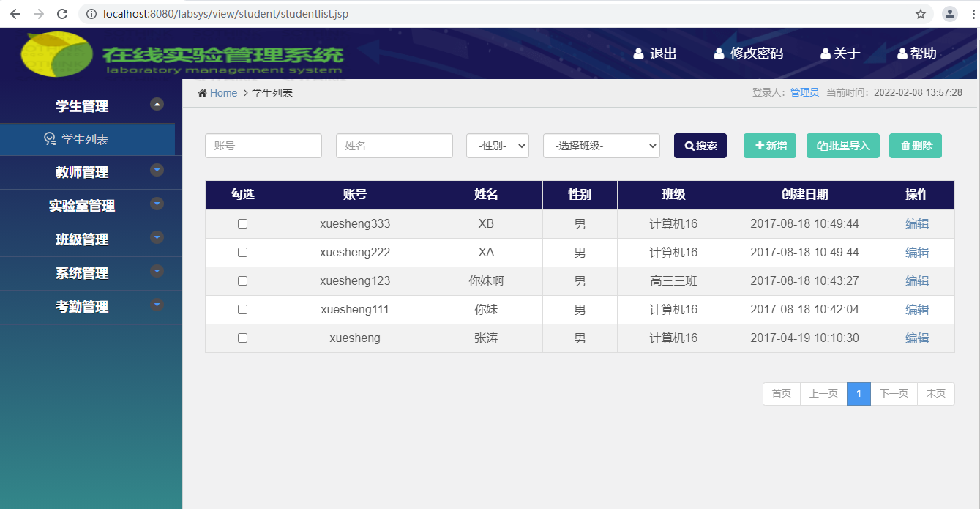Screen dimensions: 980x509
Task: Click the 搜索 search button
Action: 700,146
